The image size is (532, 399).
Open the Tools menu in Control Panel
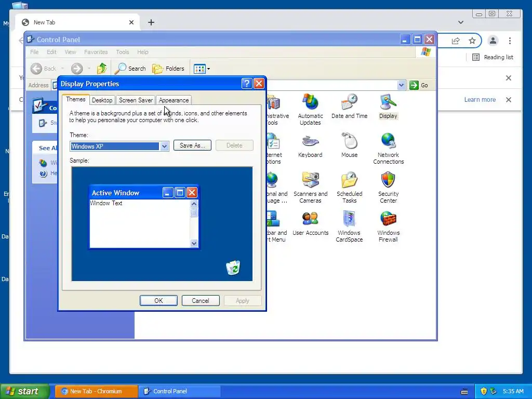(123, 52)
